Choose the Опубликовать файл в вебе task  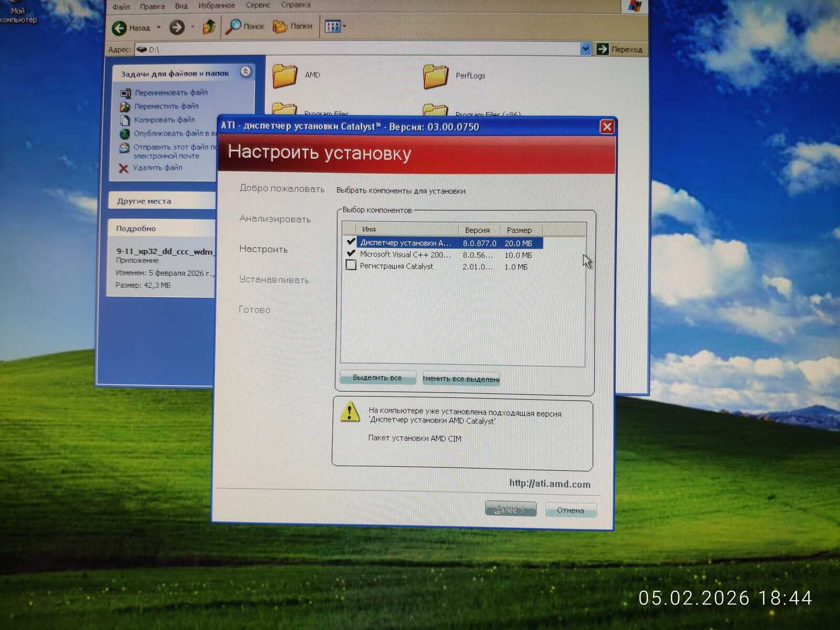pos(175,134)
